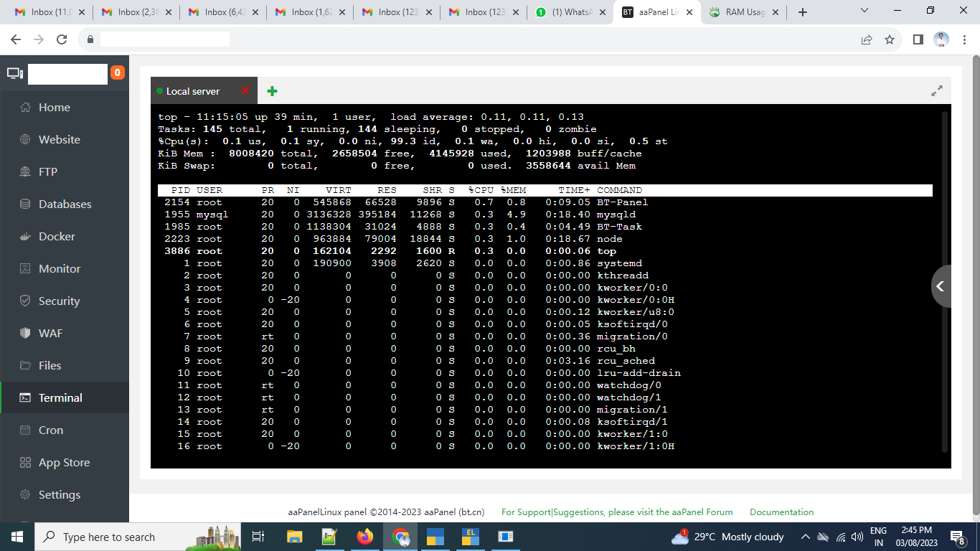Collapse the panel using the right-edge chevron

[941, 286]
